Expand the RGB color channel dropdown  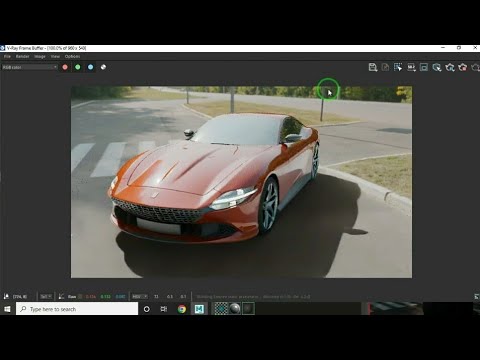coord(29,67)
